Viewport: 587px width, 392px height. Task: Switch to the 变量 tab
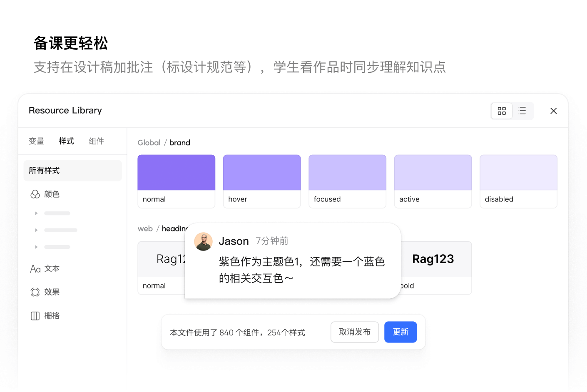(x=36, y=141)
